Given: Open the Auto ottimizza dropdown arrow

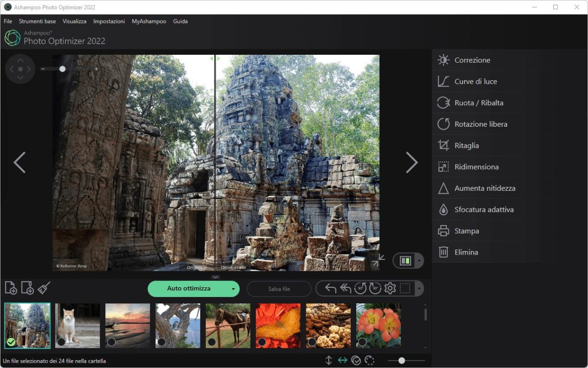Looking at the screenshot, I should click(x=234, y=289).
